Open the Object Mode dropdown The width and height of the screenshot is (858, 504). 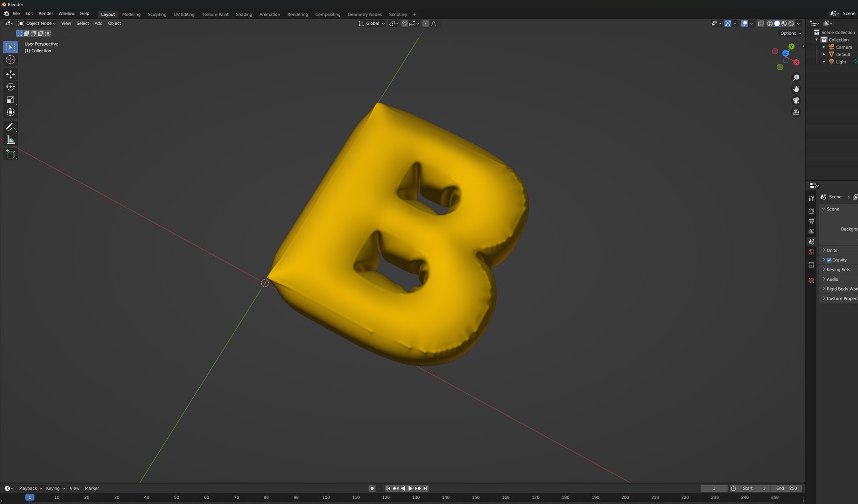pyautogui.click(x=37, y=23)
